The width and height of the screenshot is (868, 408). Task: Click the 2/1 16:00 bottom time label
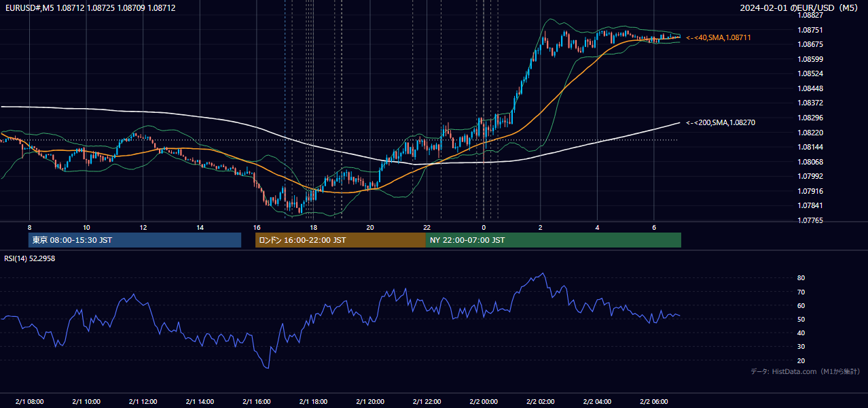coord(257,401)
